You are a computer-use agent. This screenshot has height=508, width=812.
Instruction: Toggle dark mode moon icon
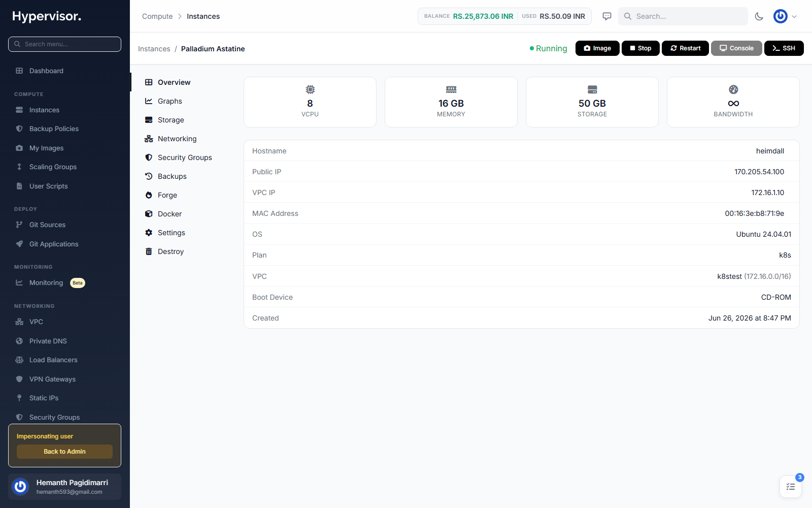click(759, 16)
